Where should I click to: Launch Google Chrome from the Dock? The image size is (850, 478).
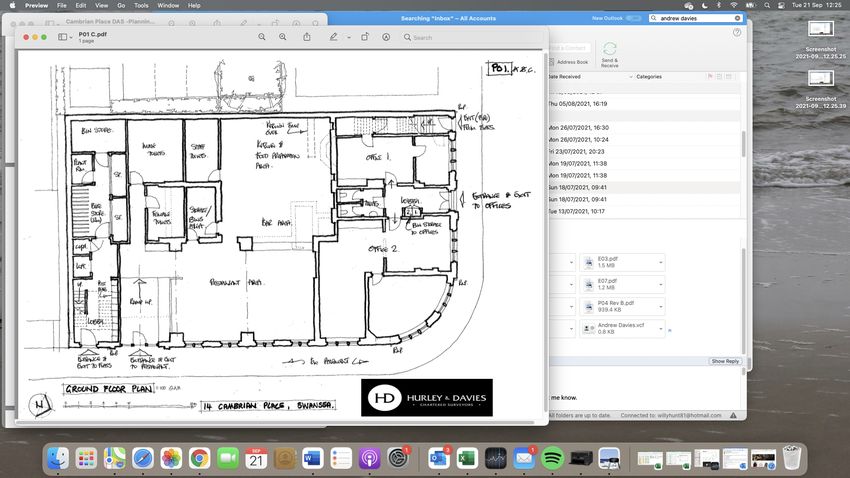point(199,458)
